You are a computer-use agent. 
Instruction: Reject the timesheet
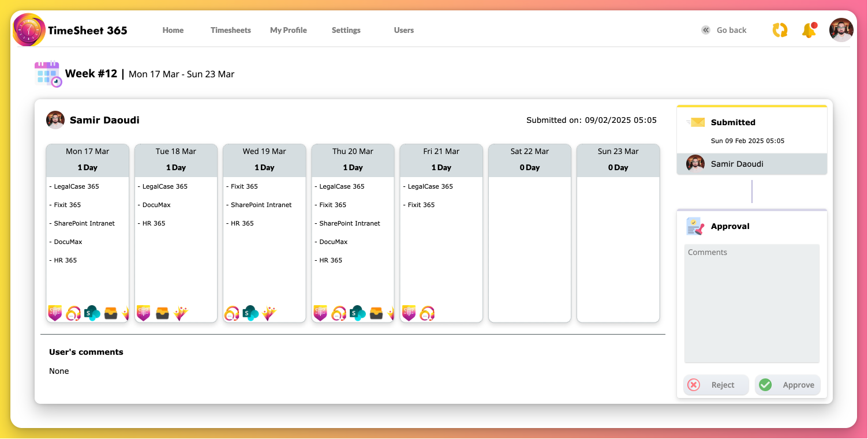(716, 385)
